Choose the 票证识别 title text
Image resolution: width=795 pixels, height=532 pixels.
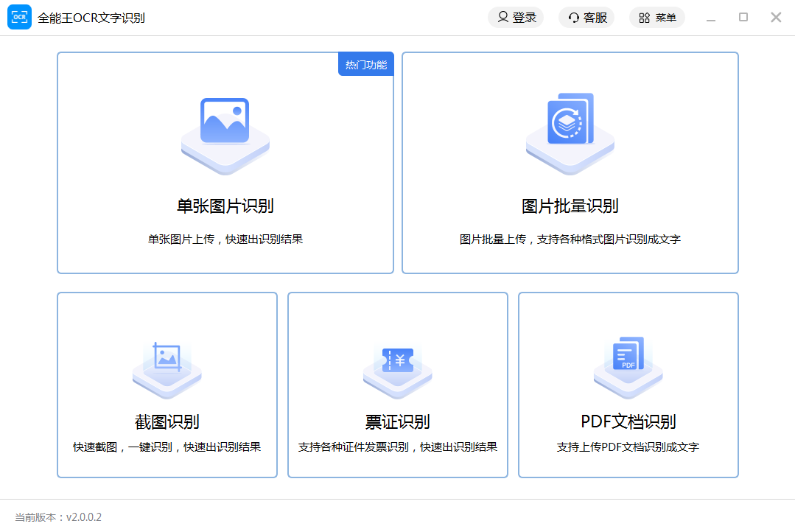click(x=398, y=422)
